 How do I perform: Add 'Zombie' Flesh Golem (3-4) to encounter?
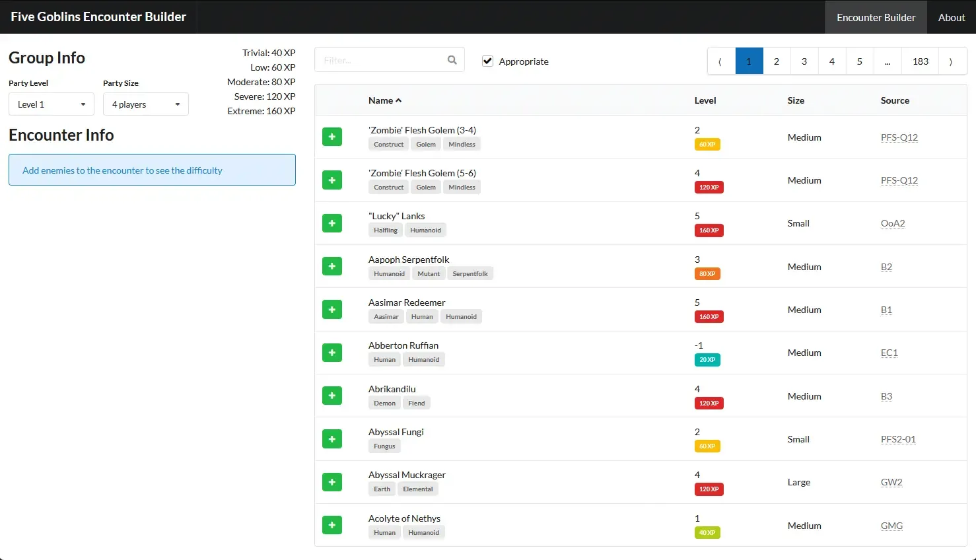(332, 137)
